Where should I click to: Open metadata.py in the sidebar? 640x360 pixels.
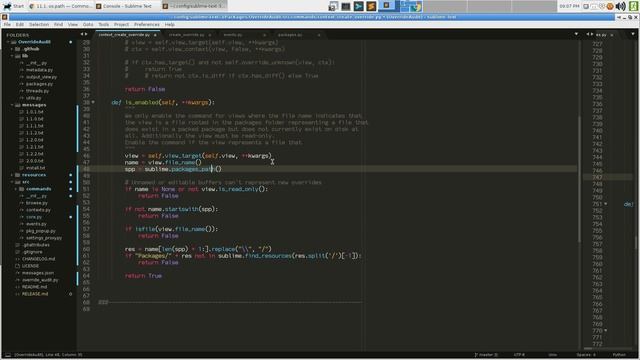[x=39, y=70]
